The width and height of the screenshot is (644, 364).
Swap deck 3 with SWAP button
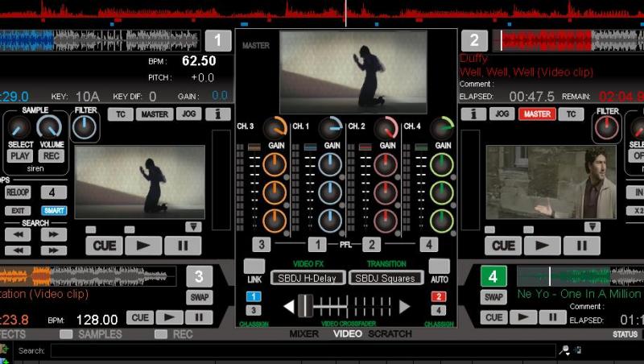[199, 297]
